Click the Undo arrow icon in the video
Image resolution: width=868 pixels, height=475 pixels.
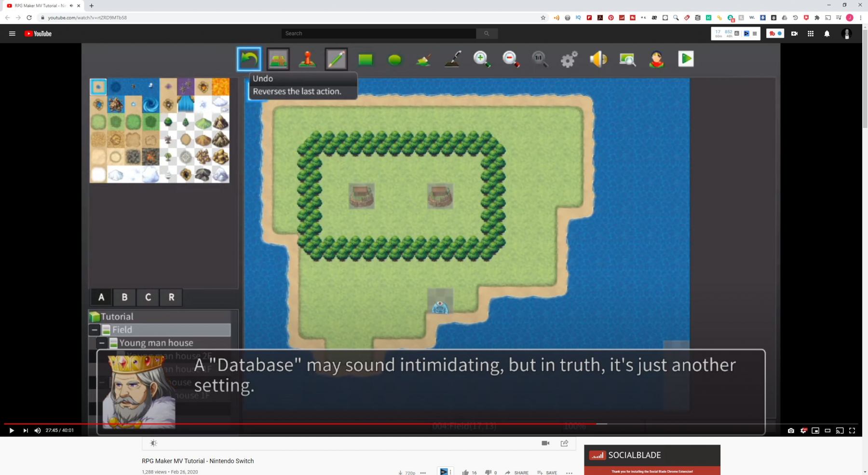(x=249, y=59)
